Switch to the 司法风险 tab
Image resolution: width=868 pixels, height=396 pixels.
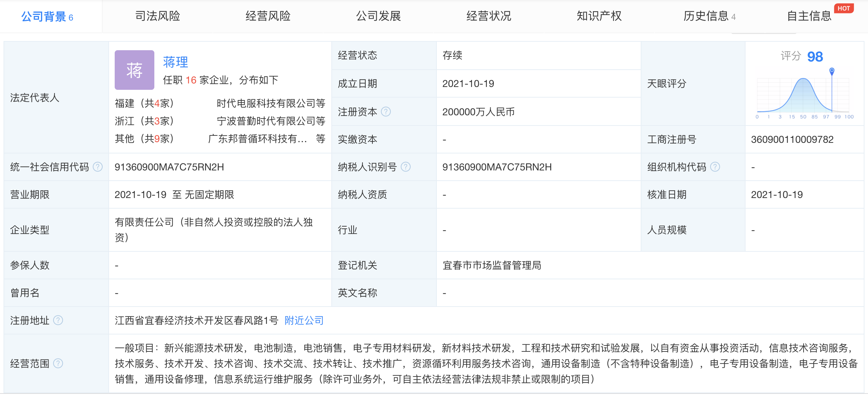(x=158, y=16)
